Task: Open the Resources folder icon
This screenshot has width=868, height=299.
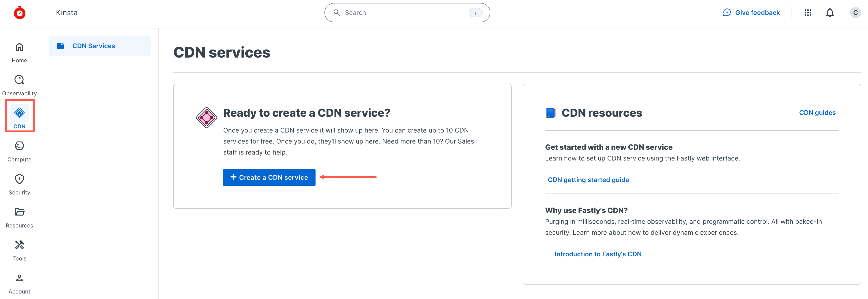Action: [19, 212]
